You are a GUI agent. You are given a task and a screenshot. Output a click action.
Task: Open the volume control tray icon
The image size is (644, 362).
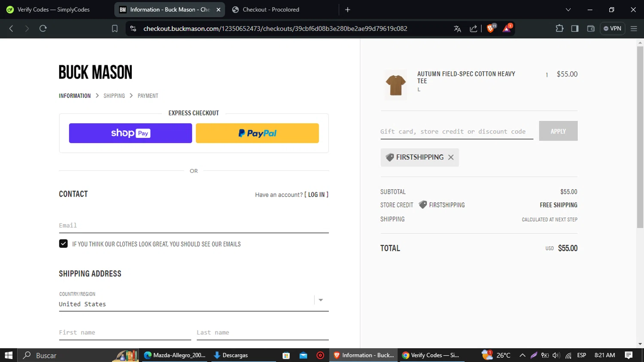click(556, 355)
